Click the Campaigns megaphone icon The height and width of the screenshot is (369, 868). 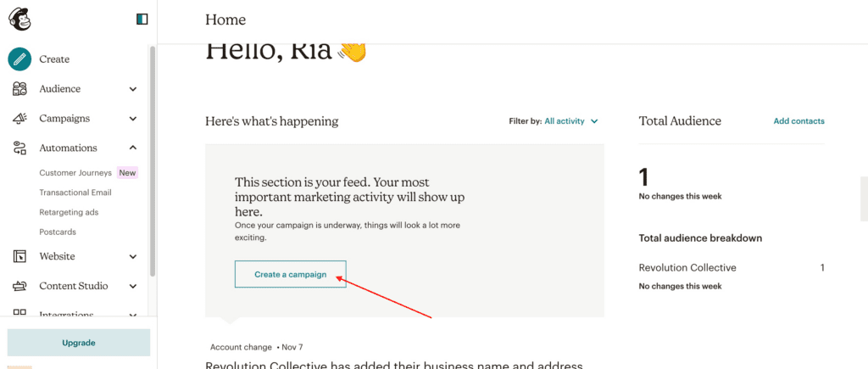click(x=20, y=118)
